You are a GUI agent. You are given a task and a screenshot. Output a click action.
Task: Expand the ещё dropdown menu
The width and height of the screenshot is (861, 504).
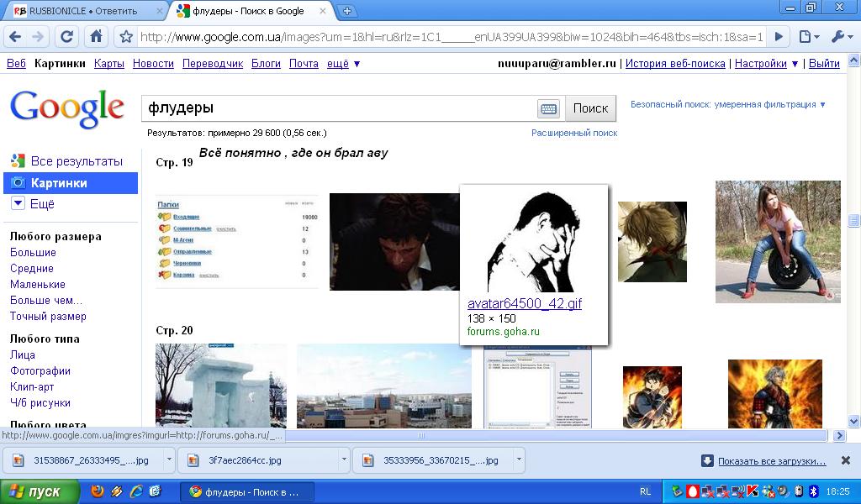(343, 64)
